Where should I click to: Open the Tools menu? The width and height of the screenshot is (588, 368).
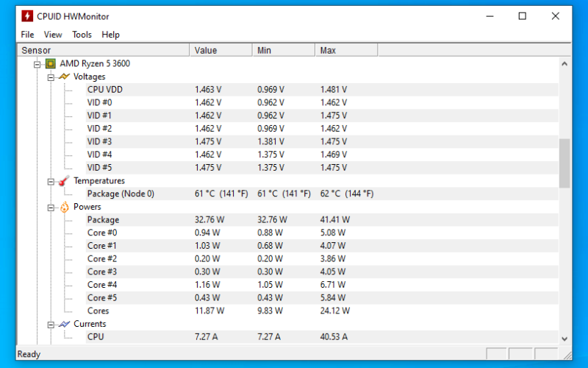pos(82,35)
